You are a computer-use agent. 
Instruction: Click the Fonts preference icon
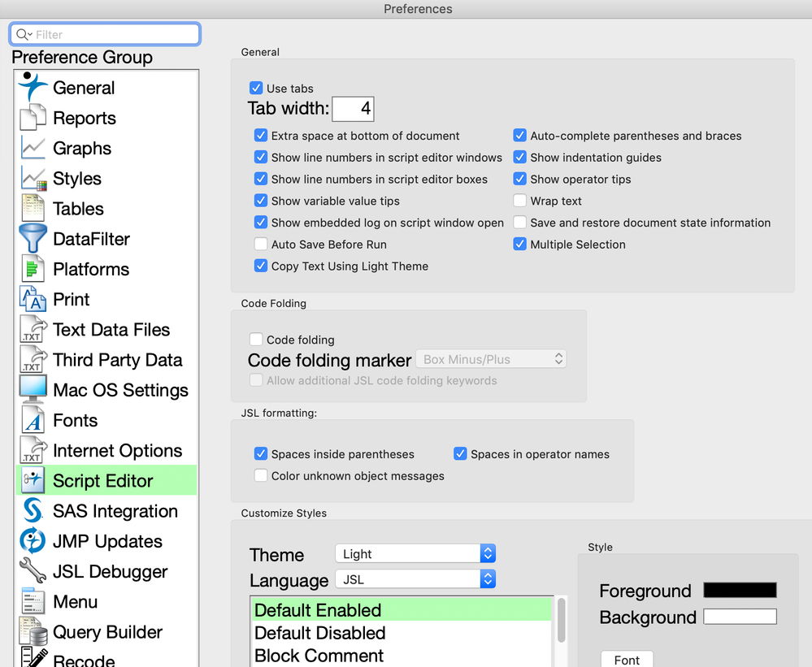(33, 420)
